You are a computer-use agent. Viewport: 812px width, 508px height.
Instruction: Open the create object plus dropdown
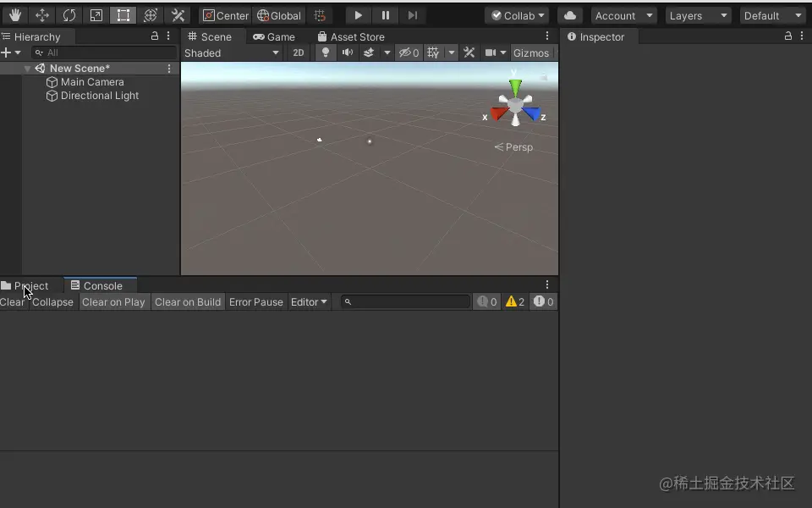(x=11, y=52)
